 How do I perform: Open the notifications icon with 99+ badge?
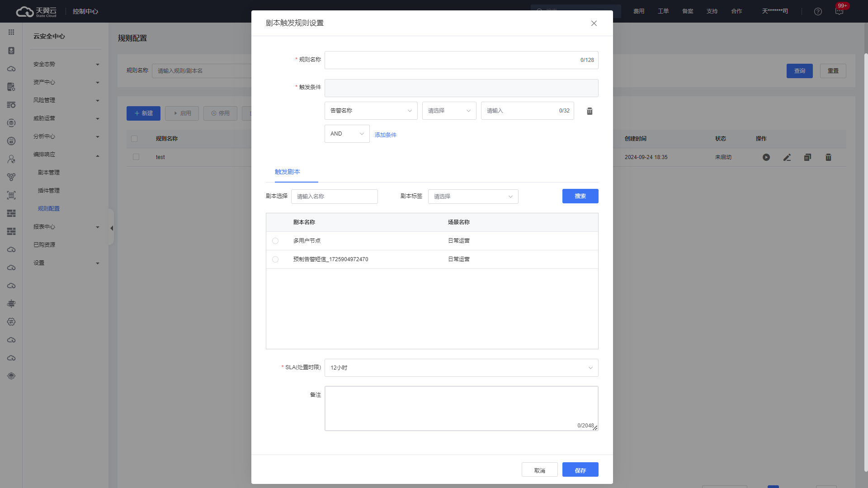click(839, 11)
